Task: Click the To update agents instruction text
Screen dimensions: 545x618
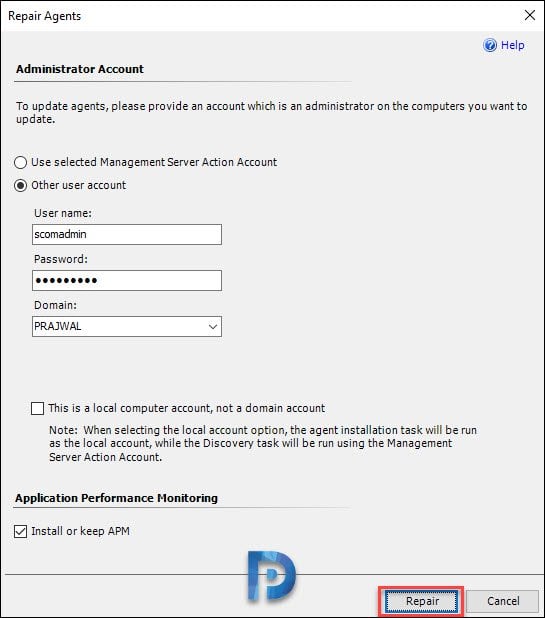Action: [272, 113]
